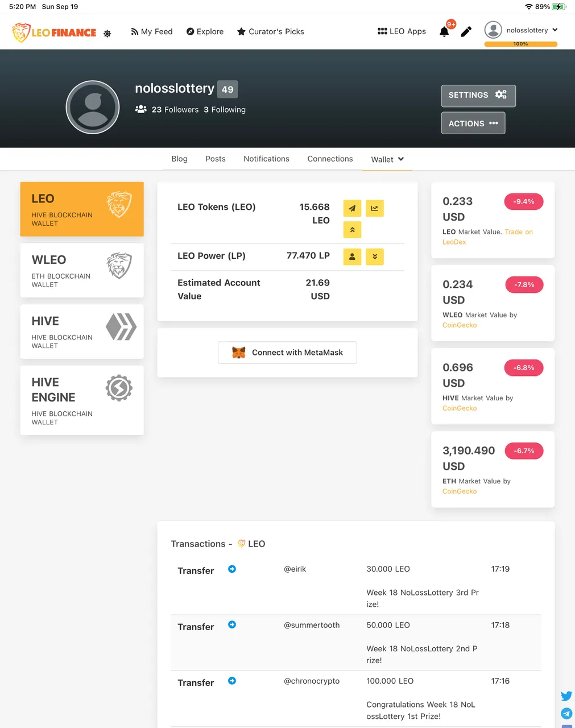Click the arrow icon in @eirik transfer row

232,569
